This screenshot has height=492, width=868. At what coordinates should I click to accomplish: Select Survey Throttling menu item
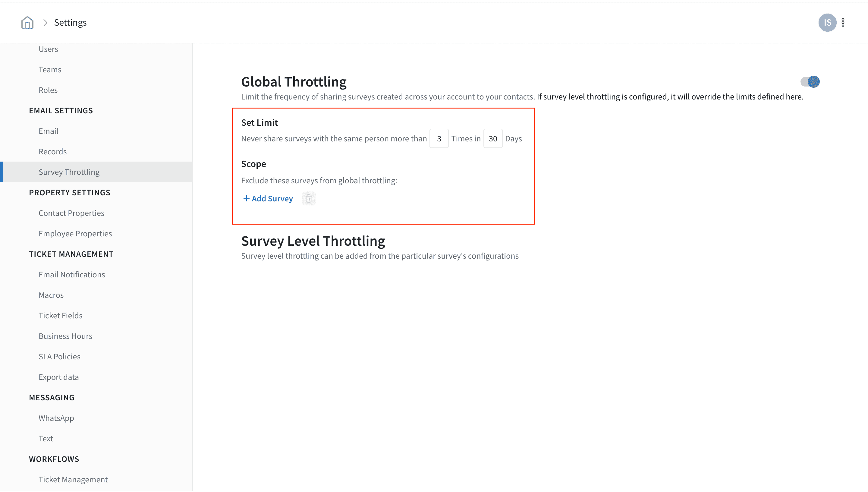(69, 172)
